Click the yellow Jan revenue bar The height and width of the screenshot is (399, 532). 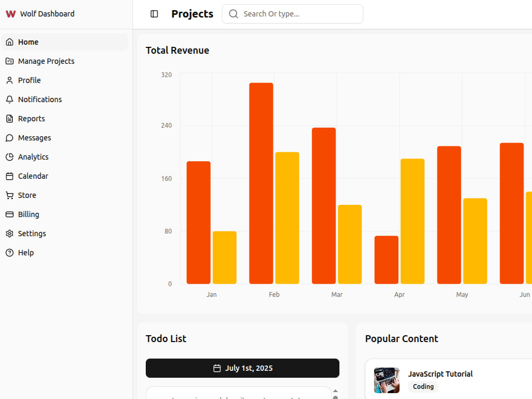click(x=225, y=257)
